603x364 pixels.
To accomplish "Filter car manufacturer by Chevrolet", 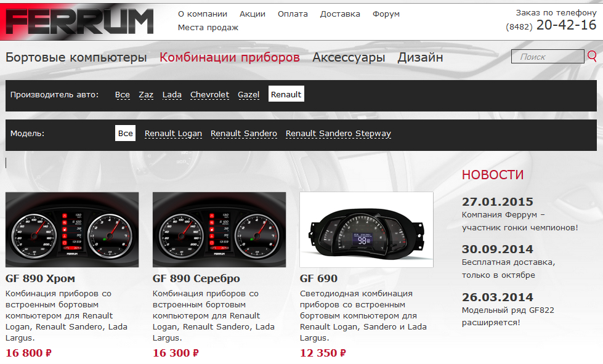I will coord(209,95).
